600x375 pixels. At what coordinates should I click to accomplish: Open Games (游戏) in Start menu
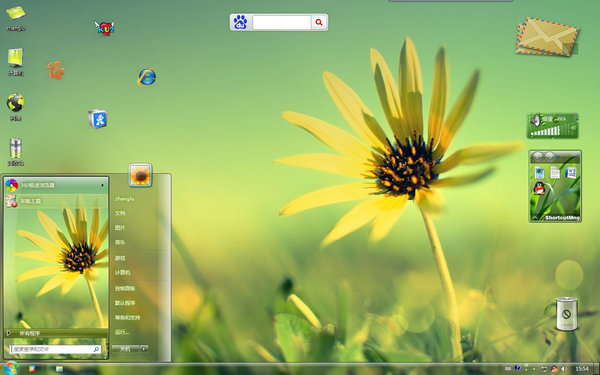[120, 258]
